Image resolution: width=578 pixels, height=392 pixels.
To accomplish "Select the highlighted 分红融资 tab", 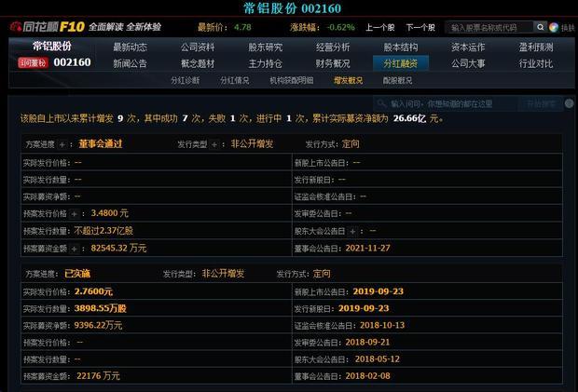I will 401,63.
